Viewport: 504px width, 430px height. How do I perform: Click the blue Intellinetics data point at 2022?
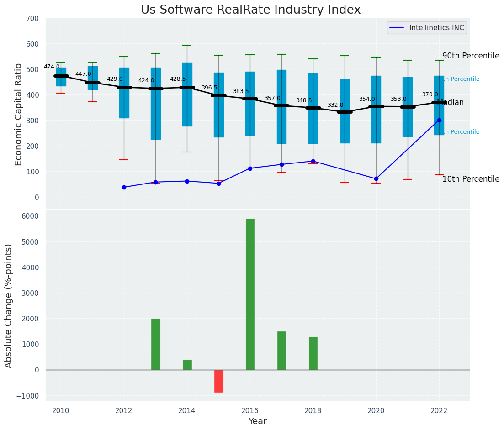[439, 121]
